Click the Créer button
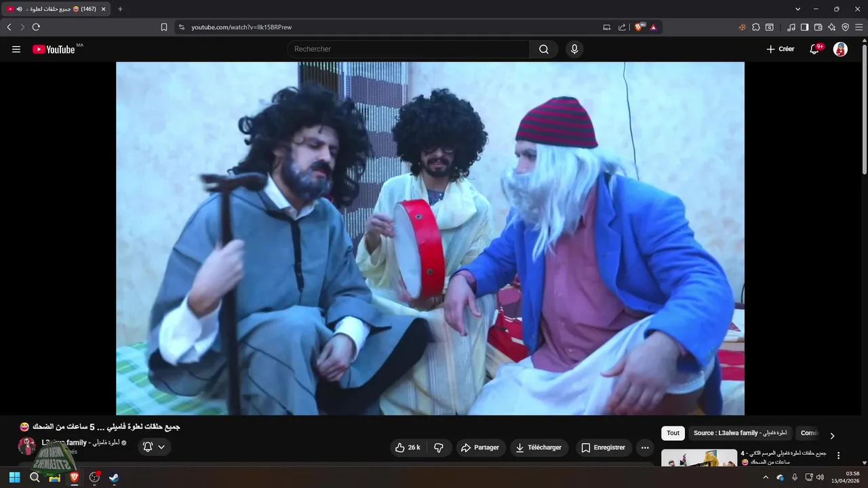The image size is (868, 488). tap(780, 49)
